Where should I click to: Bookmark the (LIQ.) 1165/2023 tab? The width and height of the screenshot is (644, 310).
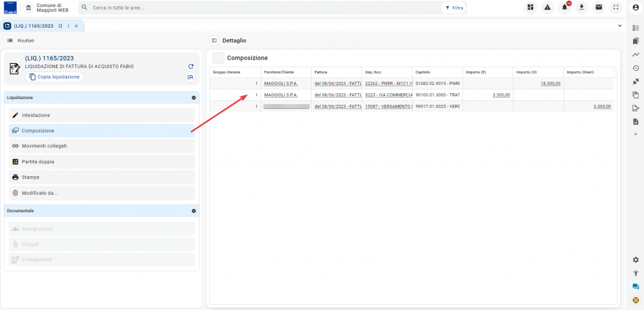[61, 26]
